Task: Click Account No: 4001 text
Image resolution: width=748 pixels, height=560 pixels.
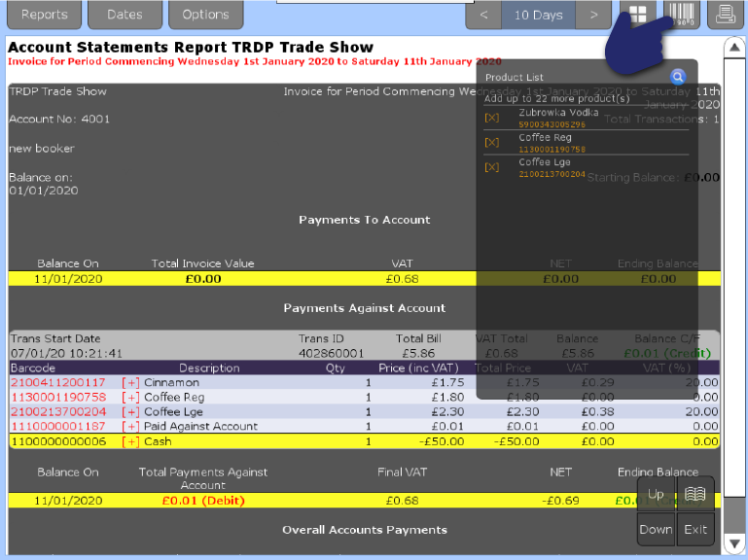Action: (59, 119)
